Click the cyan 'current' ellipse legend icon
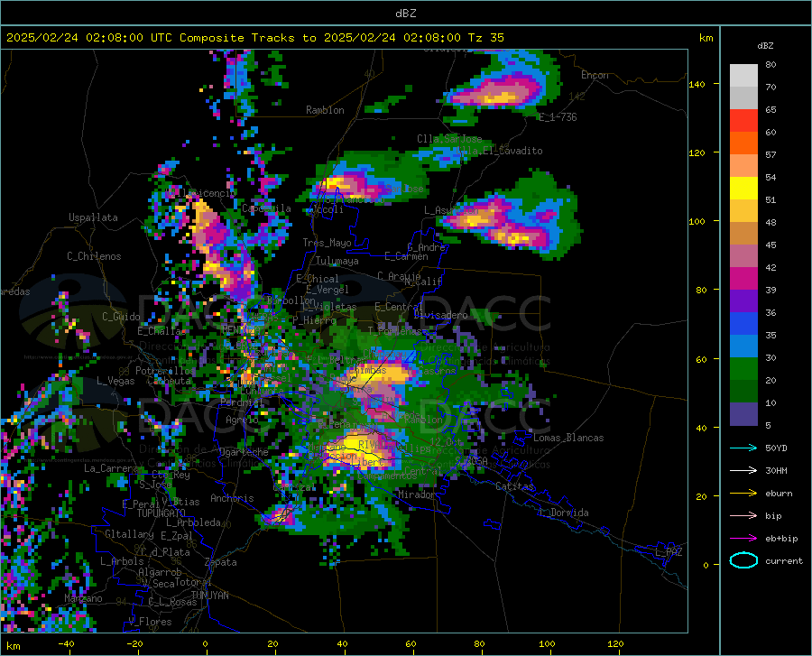Screen dimensions: 812x656 click(x=743, y=560)
